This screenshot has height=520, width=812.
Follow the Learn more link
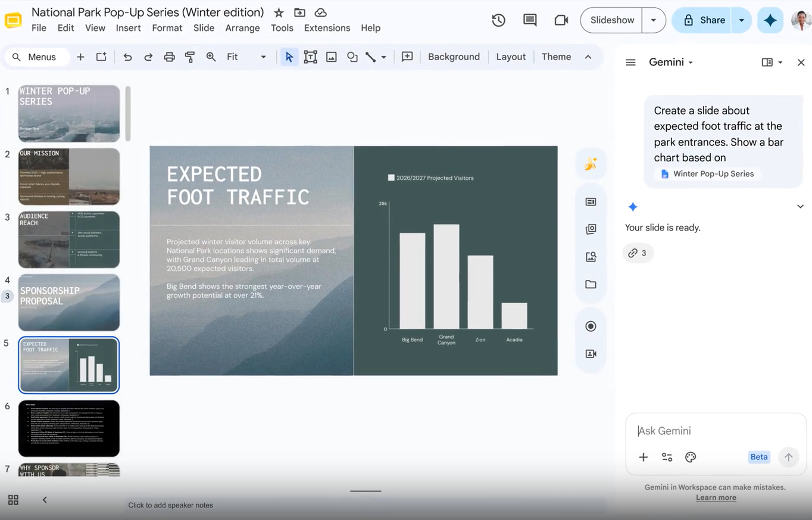(x=716, y=498)
